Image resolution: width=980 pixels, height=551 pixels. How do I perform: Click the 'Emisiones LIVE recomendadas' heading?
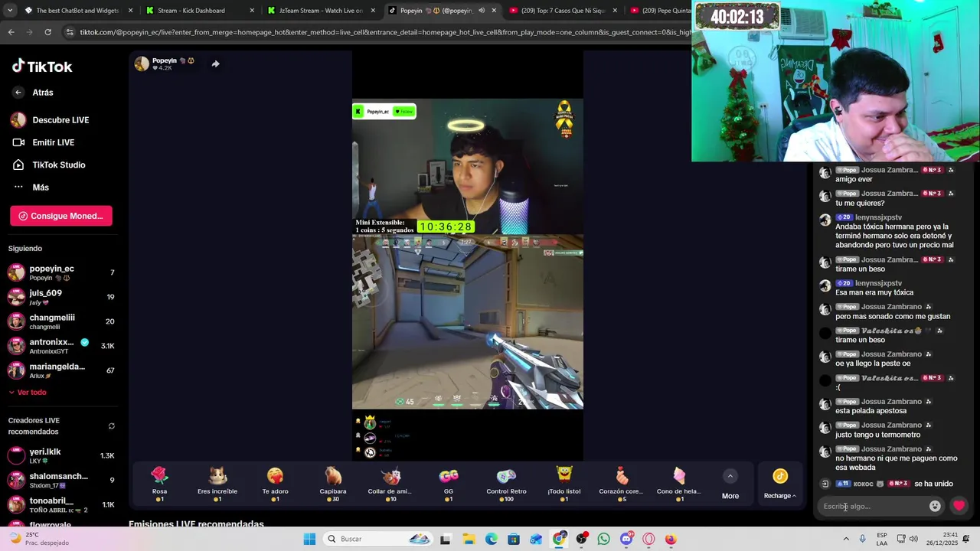[x=196, y=524]
